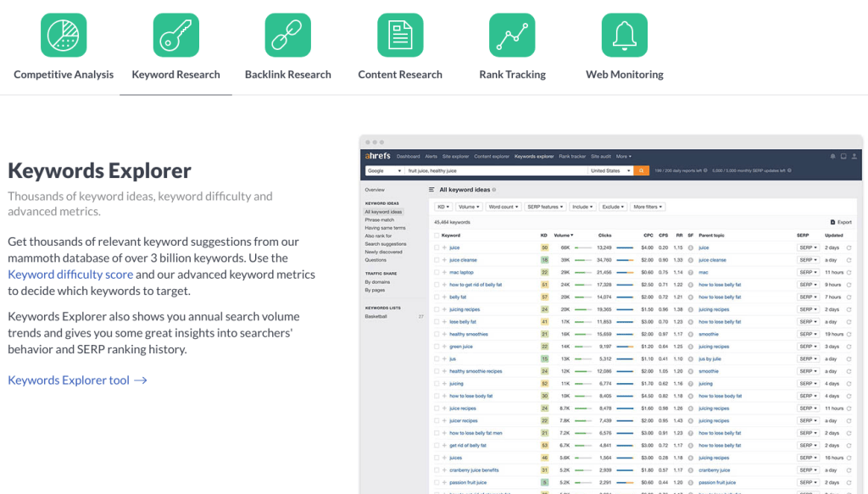Click the help icon after monthly SERP updates left

click(789, 171)
